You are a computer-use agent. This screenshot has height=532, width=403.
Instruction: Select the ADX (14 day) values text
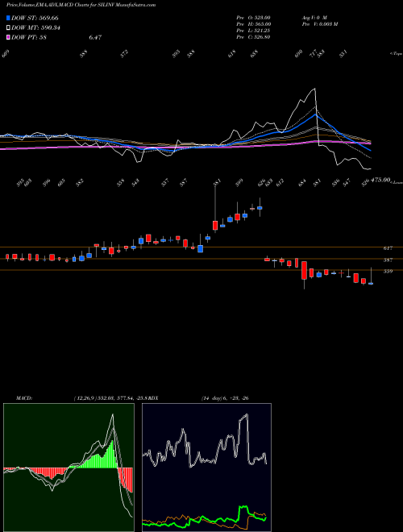click(225, 398)
